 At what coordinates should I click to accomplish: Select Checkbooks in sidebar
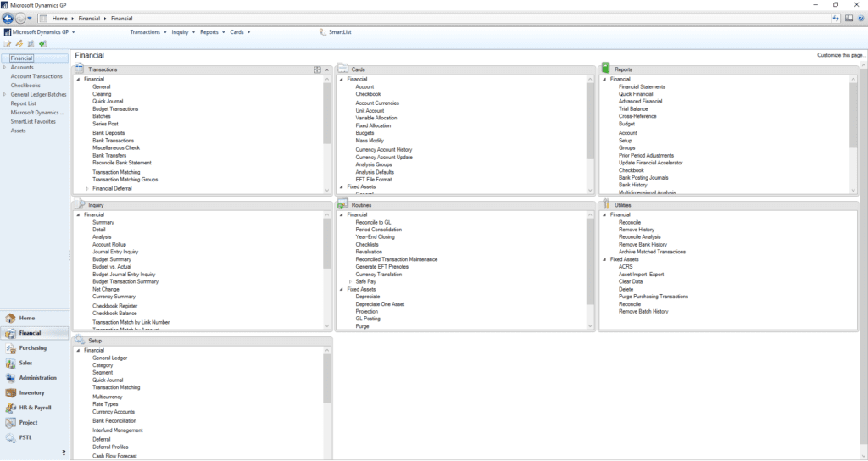tap(25, 86)
